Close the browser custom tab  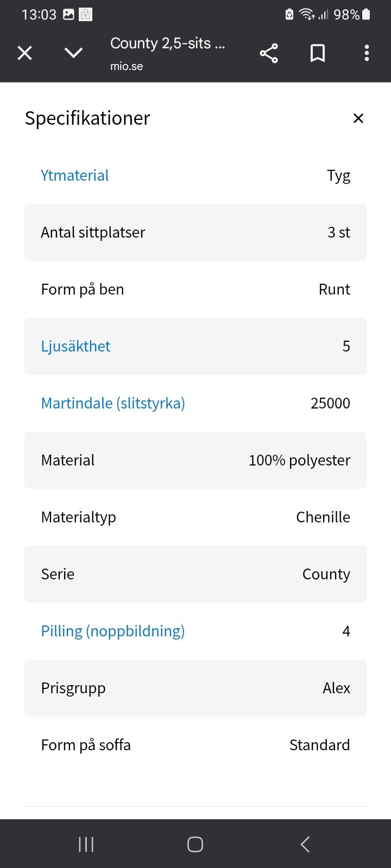click(x=25, y=53)
